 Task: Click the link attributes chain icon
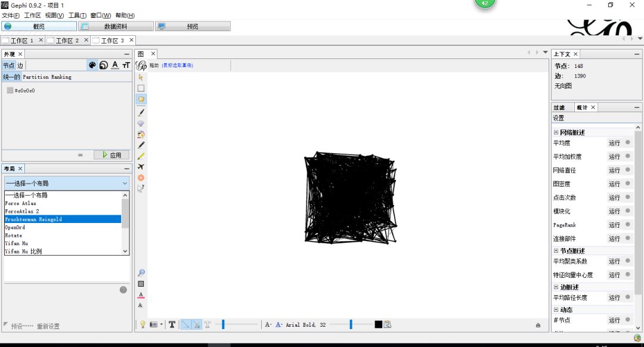pos(80,155)
